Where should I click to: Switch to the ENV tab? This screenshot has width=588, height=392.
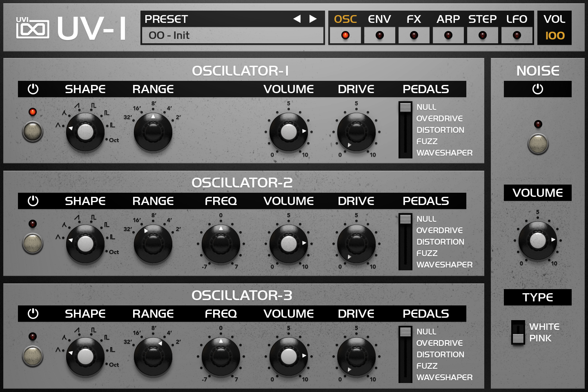(379, 19)
